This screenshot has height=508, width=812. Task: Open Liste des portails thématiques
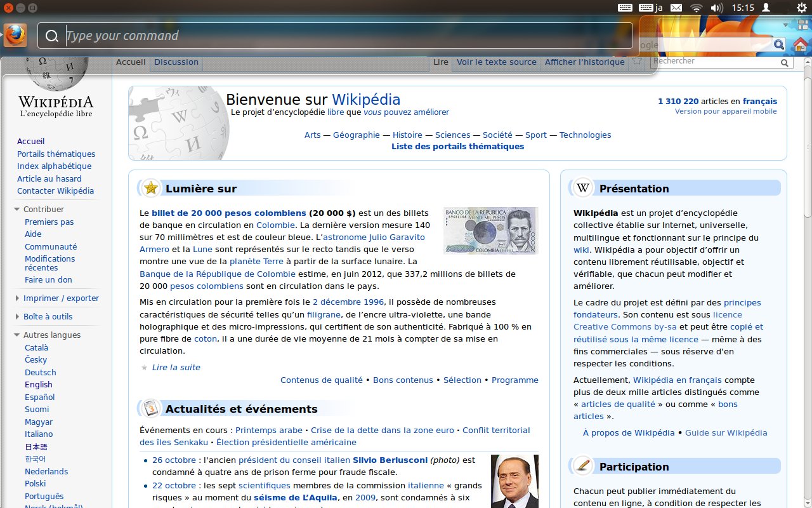[457, 146]
